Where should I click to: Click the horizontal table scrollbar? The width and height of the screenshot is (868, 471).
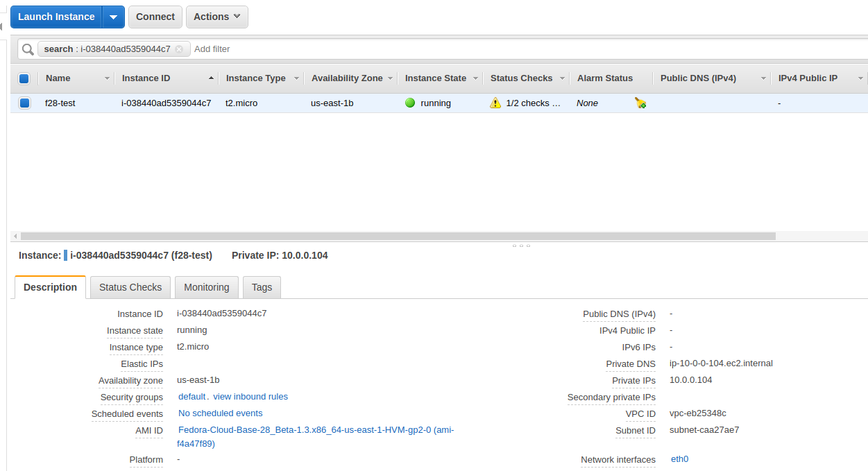tap(398, 236)
